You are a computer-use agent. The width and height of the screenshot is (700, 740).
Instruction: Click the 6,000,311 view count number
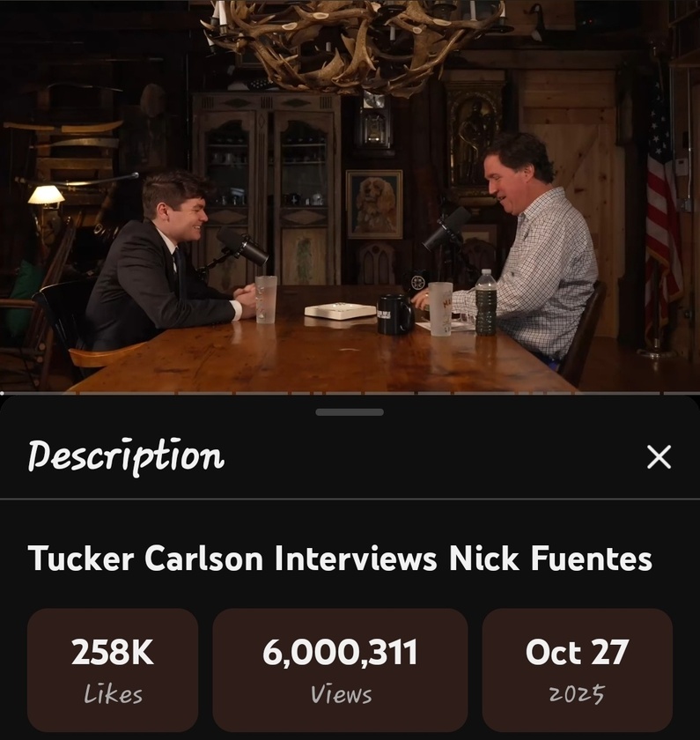coord(340,652)
